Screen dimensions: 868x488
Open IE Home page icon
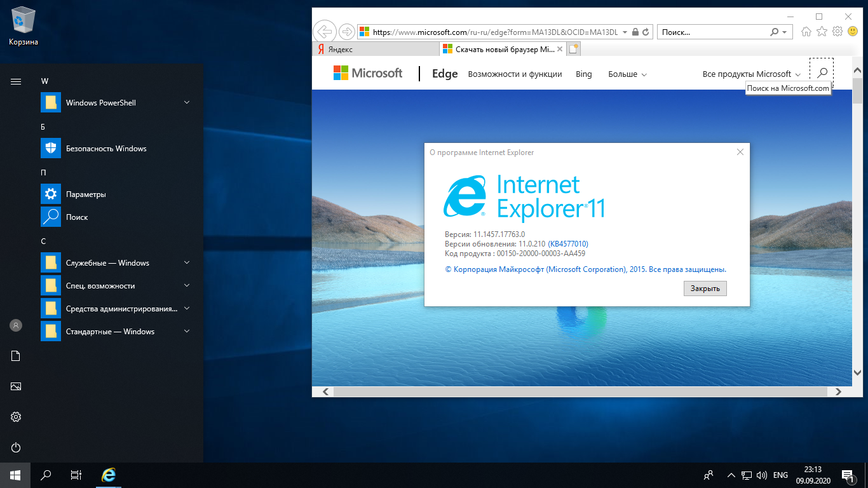[806, 31]
